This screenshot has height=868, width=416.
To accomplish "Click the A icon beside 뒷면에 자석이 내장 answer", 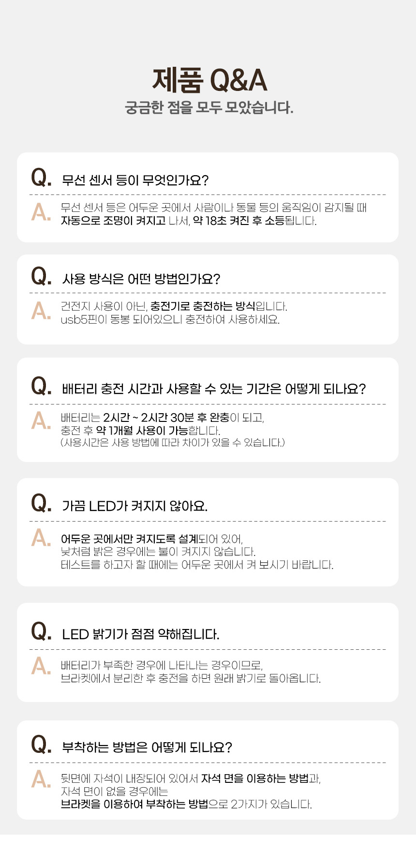I will pos(41,779).
